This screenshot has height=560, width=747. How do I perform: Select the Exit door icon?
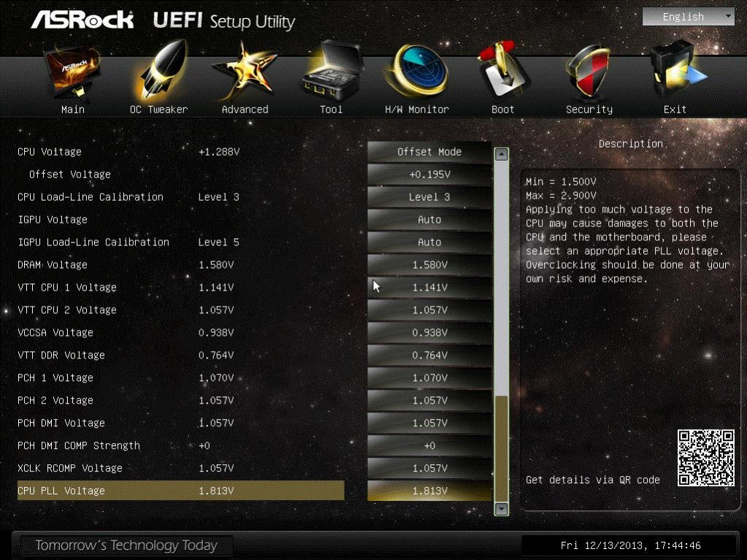coord(676,71)
